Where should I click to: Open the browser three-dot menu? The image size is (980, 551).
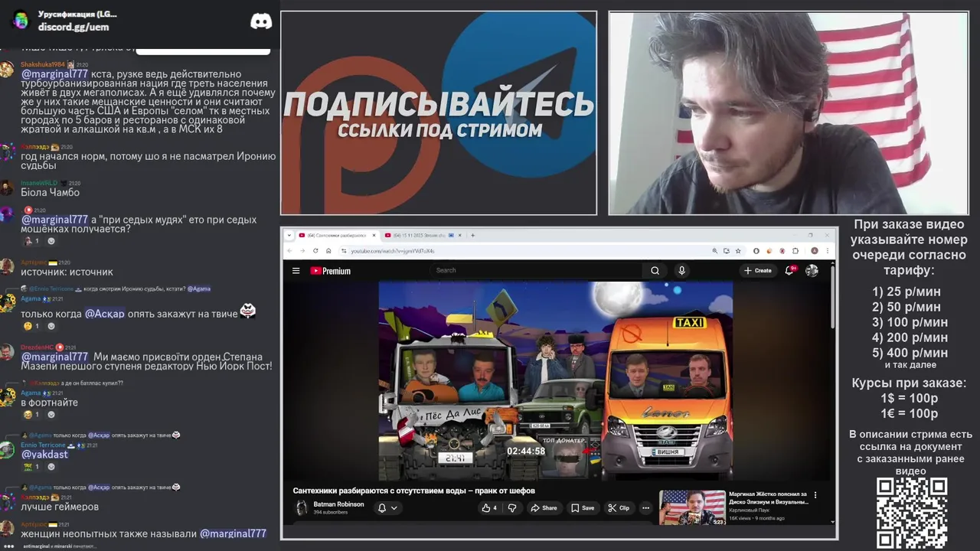tap(829, 251)
